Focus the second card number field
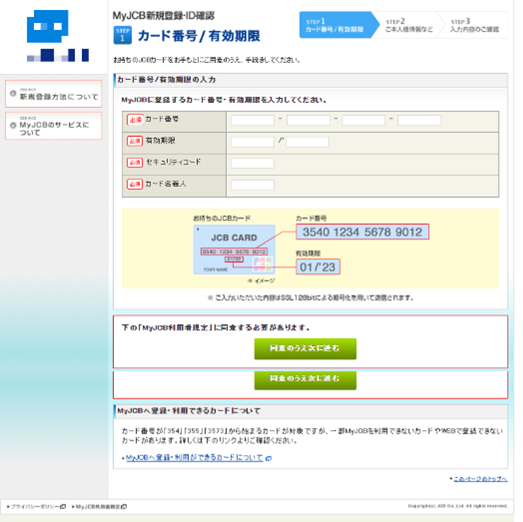This screenshot has width=523, height=522. (x=308, y=120)
